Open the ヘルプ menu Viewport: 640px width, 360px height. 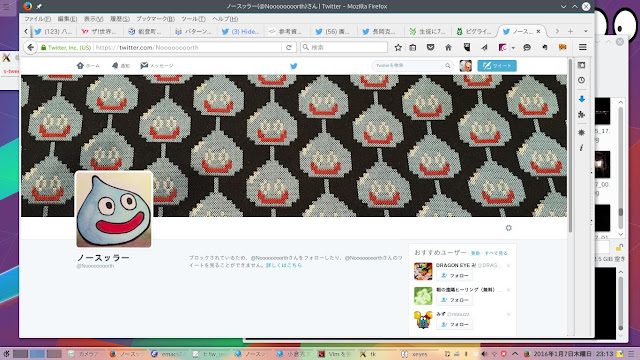pos(225,19)
